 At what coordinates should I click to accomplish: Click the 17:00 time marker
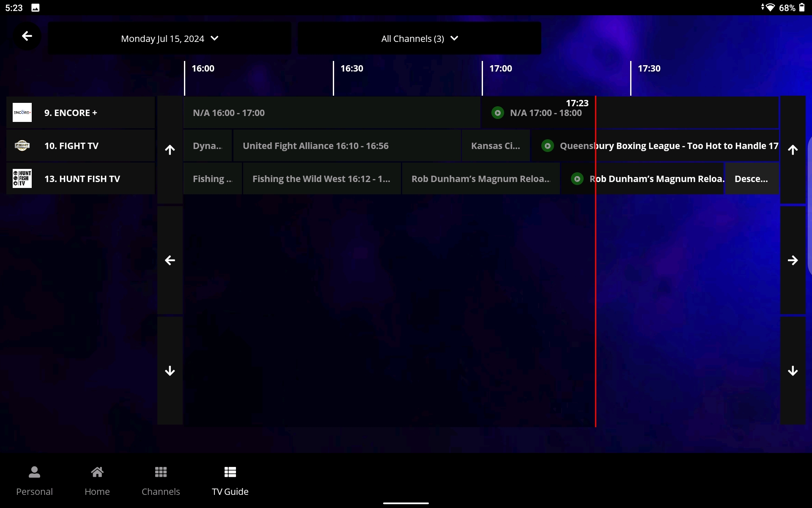[x=501, y=69]
